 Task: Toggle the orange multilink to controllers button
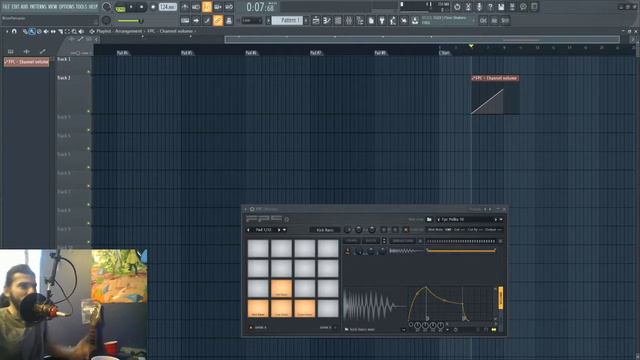(218, 20)
